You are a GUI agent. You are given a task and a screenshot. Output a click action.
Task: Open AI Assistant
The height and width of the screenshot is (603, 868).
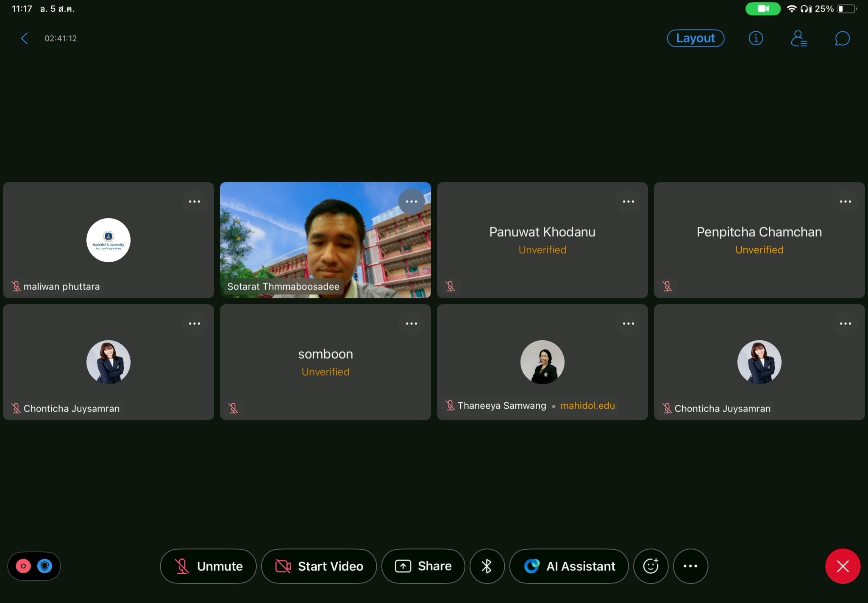[x=569, y=566]
